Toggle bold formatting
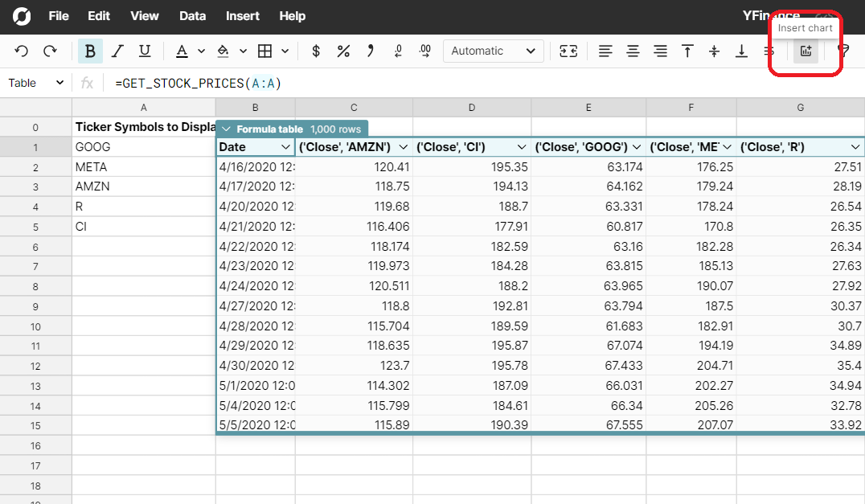This screenshot has width=865, height=504. 89,50
